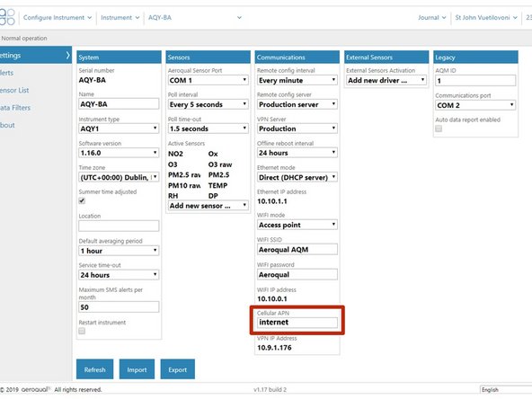Open Alerts in the sidebar
Screen dimensions: 532x399
pos(7,73)
